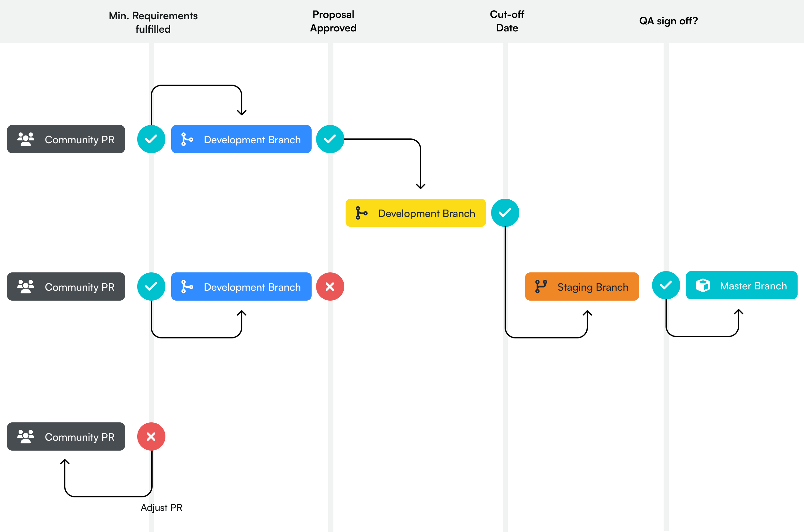
Task: Click the teal checkmark left of Master Branch
Action: (x=666, y=285)
